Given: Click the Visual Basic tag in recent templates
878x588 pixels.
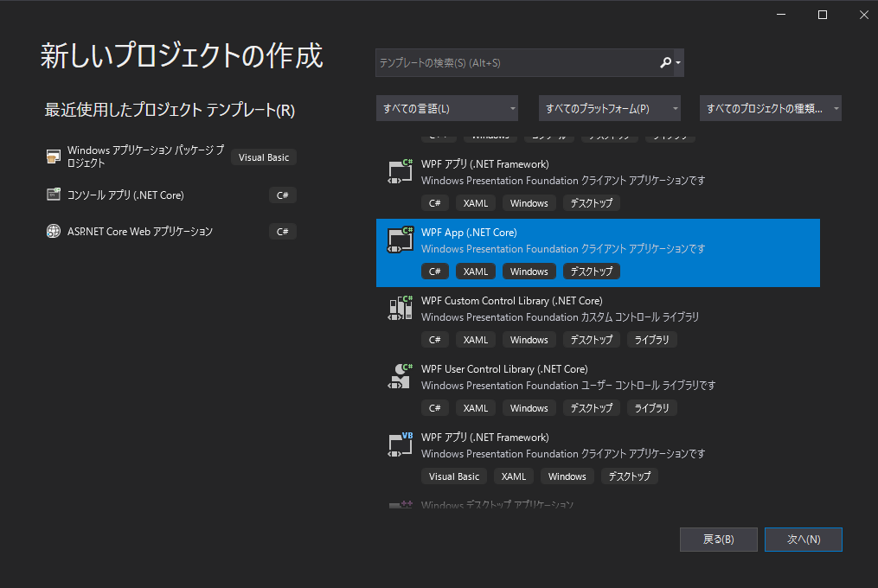Looking at the screenshot, I should coord(264,157).
